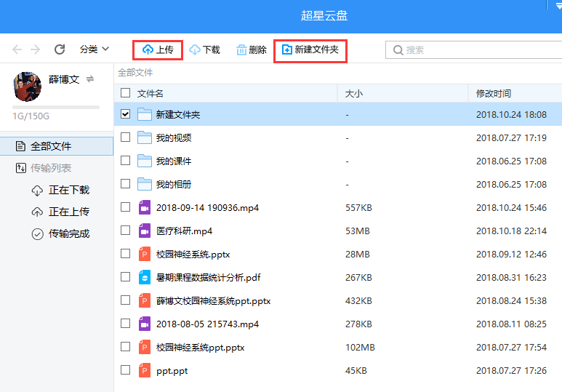Open the 正在下载 list
562x392 pixels.
coord(60,190)
